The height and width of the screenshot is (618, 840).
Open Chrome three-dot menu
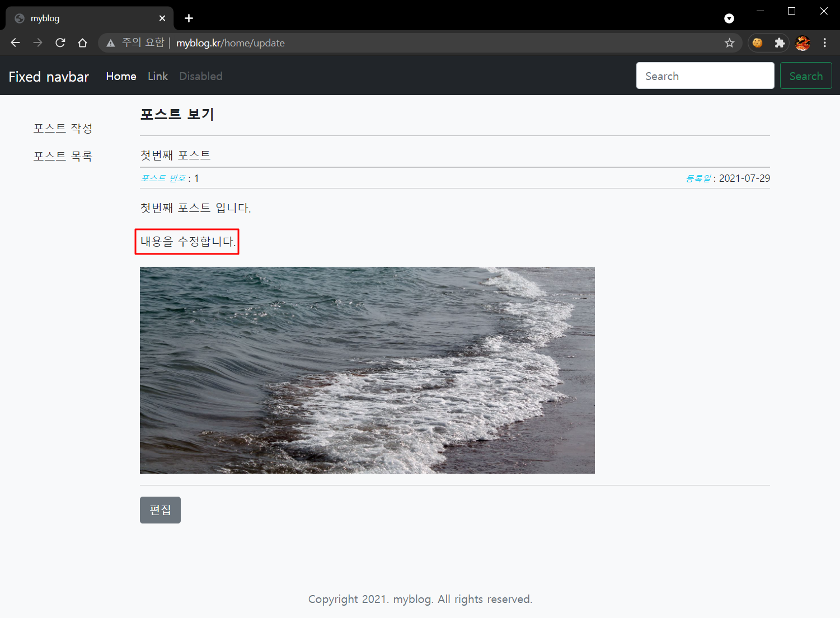(824, 43)
